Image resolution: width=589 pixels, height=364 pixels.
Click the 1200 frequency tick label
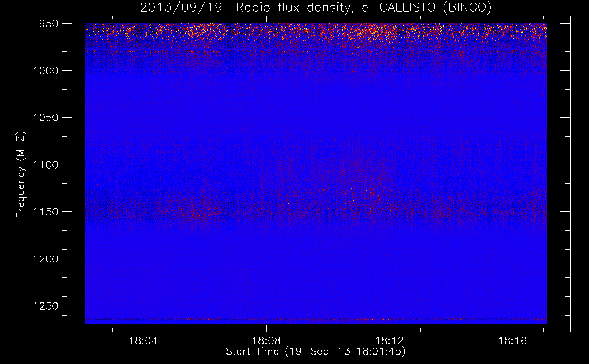pyautogui.click(x=46, y=259)
